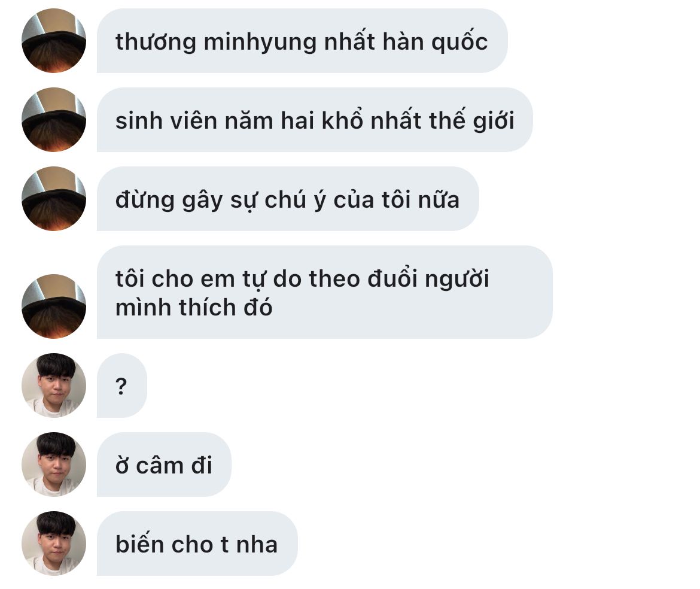Click the word 'người' in the two-line message
Viewport: 700px width, 589px height.
[456, 280]
